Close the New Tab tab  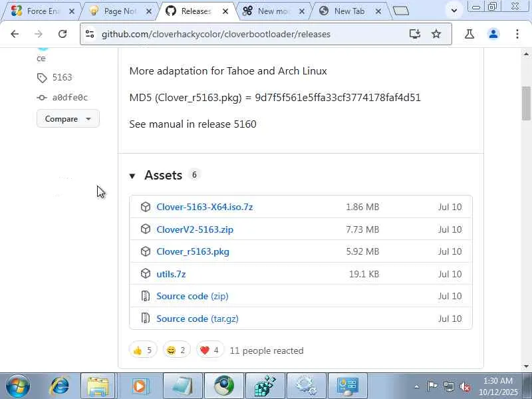378,11
